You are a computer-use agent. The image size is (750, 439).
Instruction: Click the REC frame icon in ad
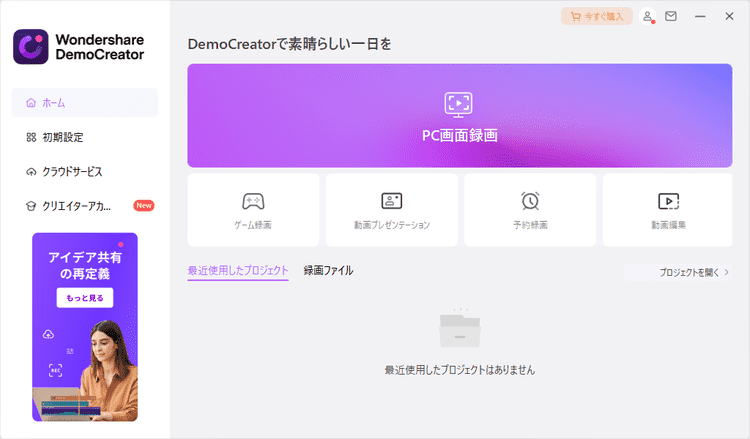(x=55, y=370)
